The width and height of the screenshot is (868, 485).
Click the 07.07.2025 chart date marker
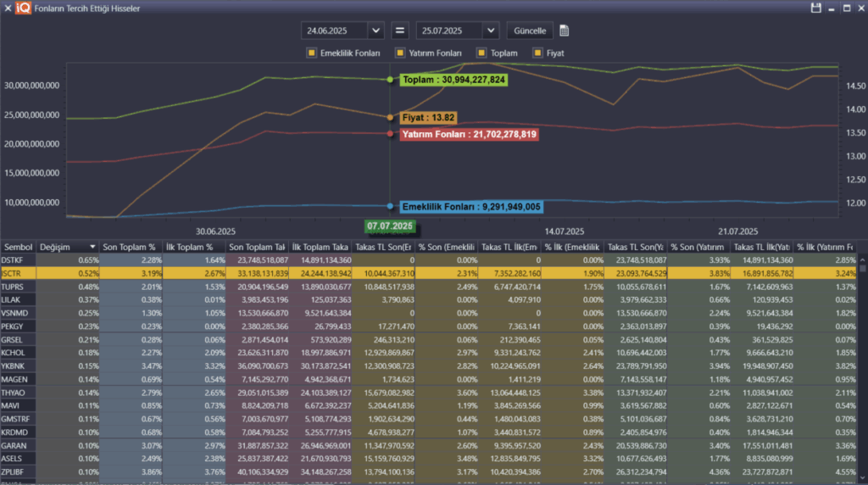[390, 226]
